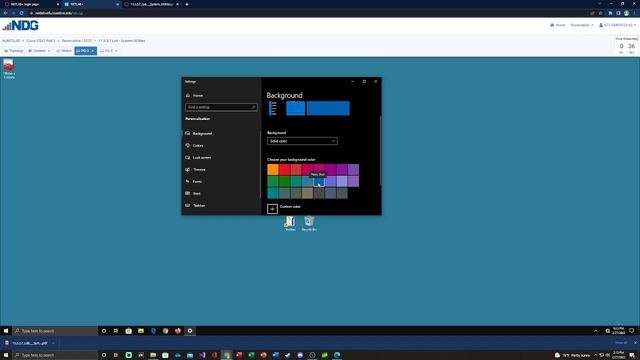Open host notification center icon
Viewport: 640px width, 360px height.
632,356
